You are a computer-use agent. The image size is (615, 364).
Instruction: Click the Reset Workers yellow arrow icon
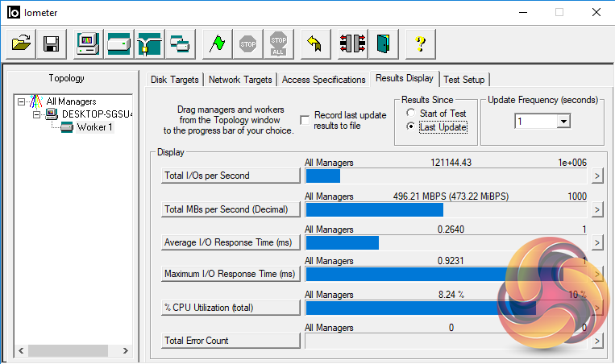pos(315,43)
